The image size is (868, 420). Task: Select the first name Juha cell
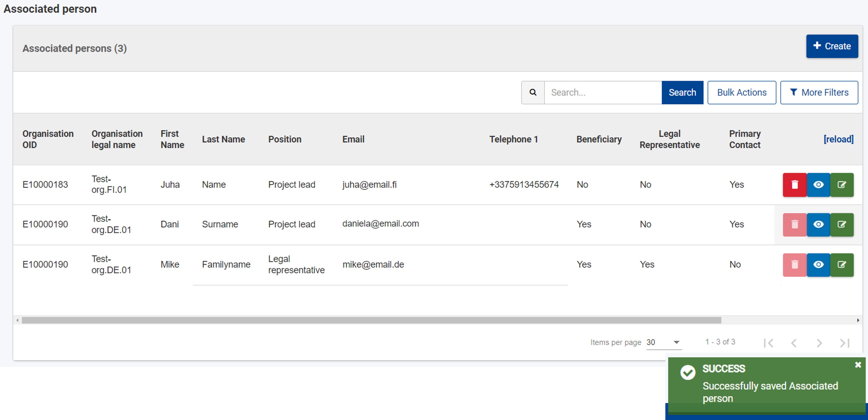(170, 185)
